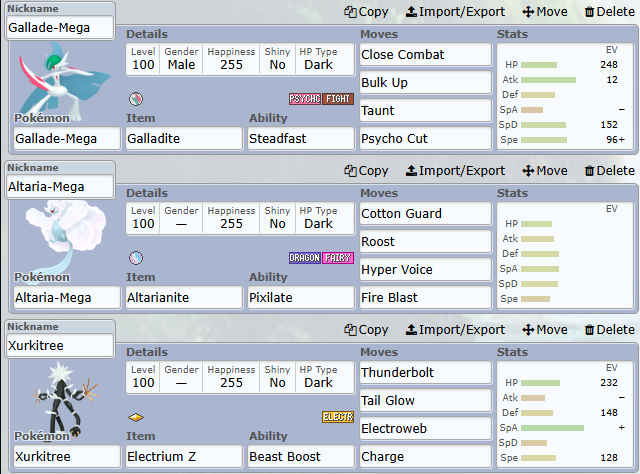
Task: Edit the Xurkitree nickname field
Action: [x=60, y=345]
